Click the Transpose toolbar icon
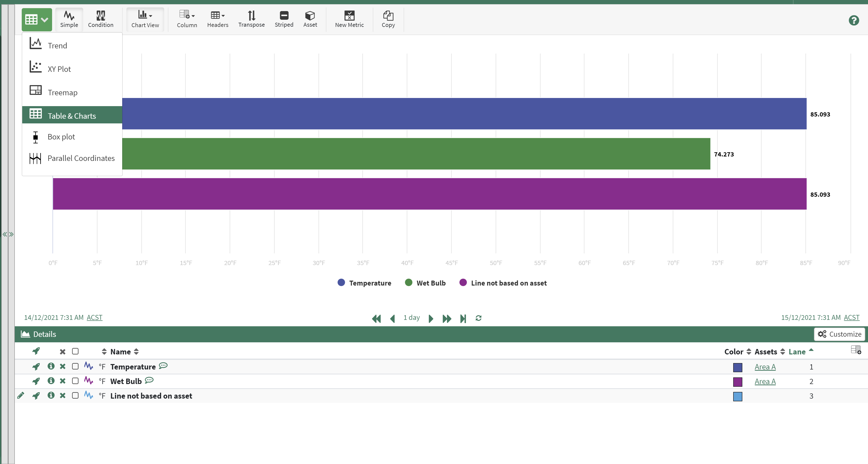Viewport: 868px width, 464px height. 251,16
